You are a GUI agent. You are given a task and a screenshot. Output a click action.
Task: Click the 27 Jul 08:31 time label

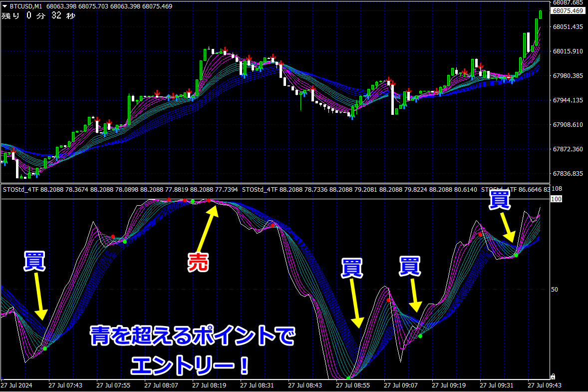(257, 385)
